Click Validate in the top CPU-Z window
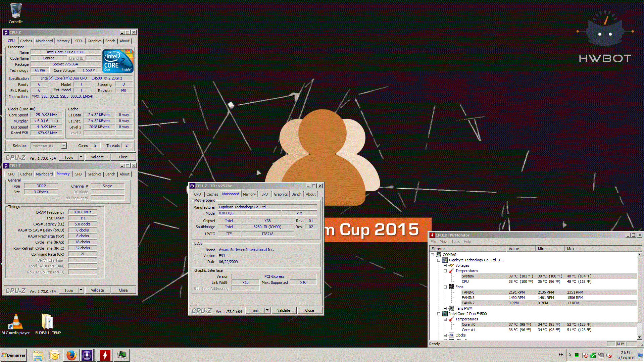 97,157
